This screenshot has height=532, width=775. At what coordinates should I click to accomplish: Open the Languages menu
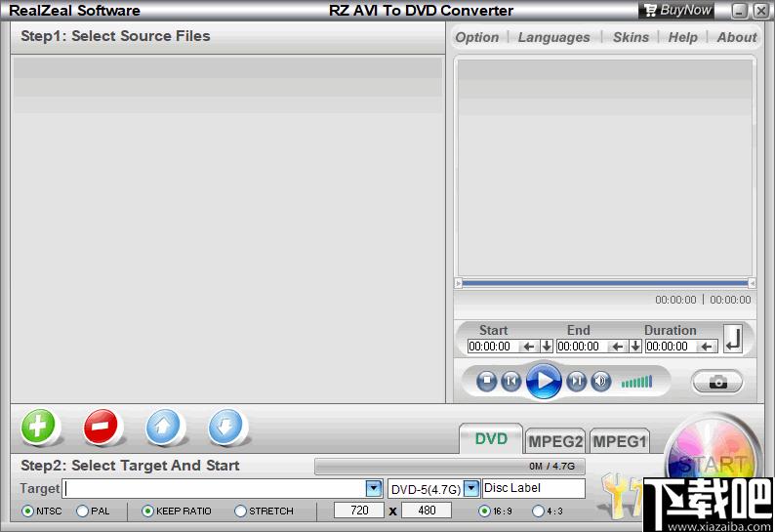coord(554,37)
